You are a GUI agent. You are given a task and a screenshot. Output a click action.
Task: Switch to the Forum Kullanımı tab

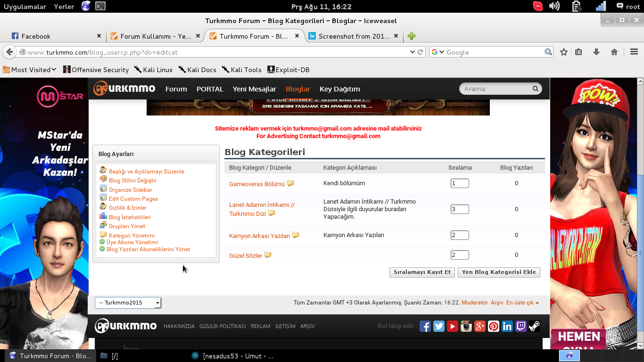pyautogui.click(x=155, y=36)
